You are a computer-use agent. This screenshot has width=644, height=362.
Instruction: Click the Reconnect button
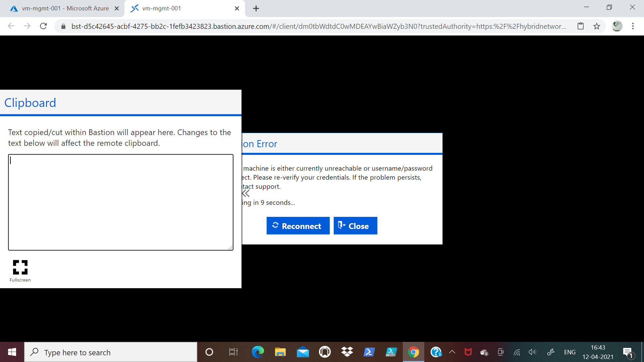(x=298, y=226)
